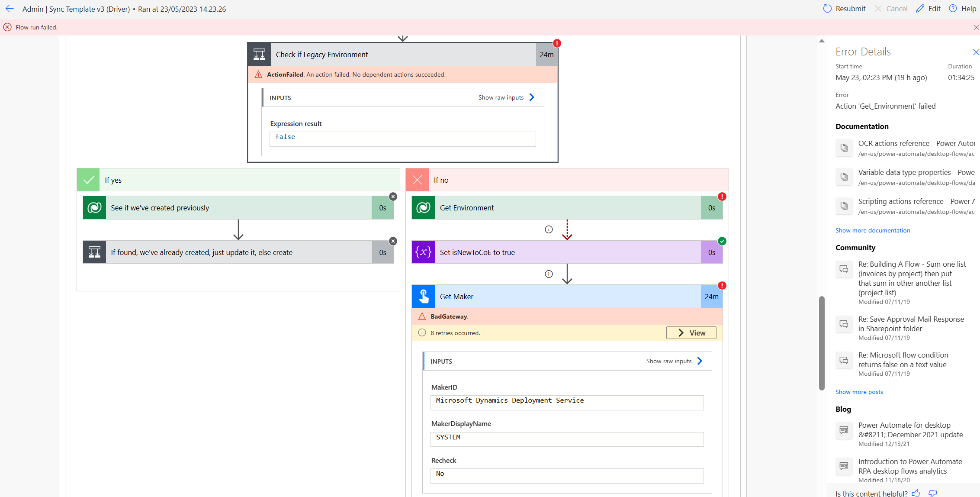Click the document icon next to OCR actions reference

tap(844, 148)
